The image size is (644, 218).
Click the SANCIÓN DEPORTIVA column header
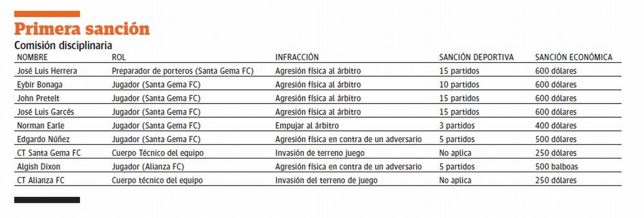tap(476, 57)
